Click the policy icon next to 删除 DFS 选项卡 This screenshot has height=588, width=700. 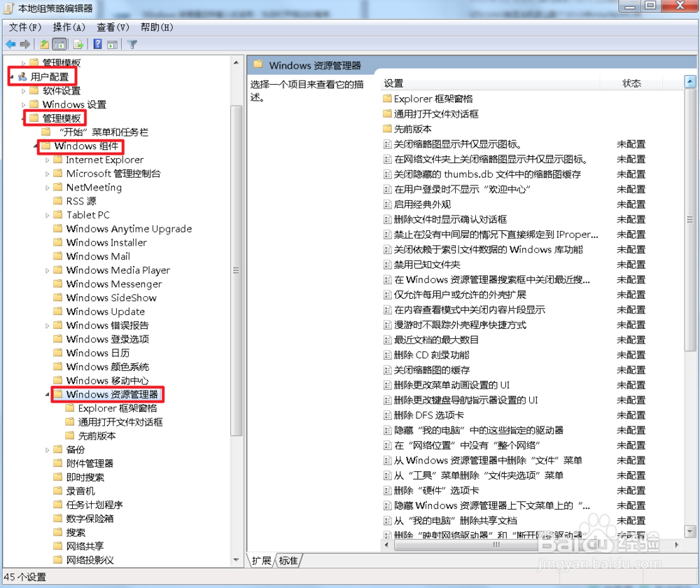pyautogui.click(x=388, y=416)
